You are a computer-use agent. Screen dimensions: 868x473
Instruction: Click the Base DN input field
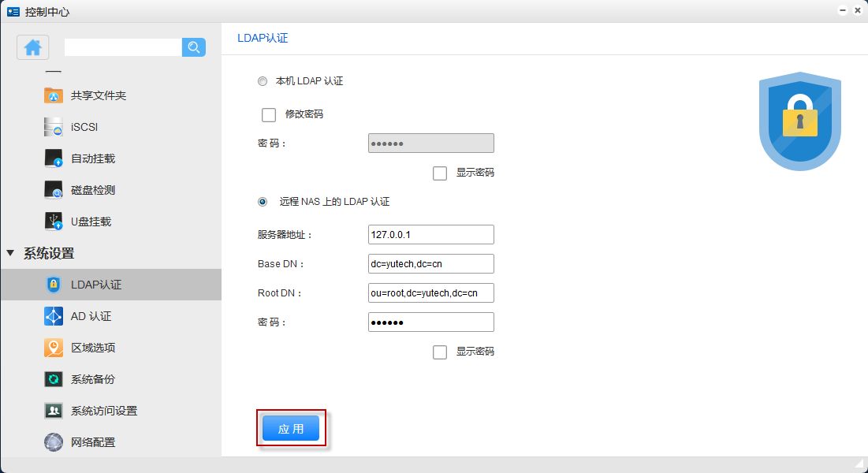(x=430, y=263)
